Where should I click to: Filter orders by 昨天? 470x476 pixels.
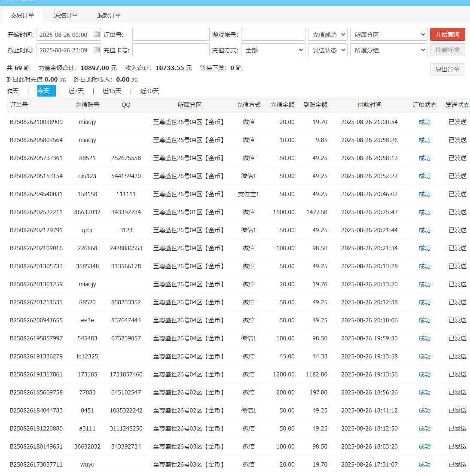(13, 91)
